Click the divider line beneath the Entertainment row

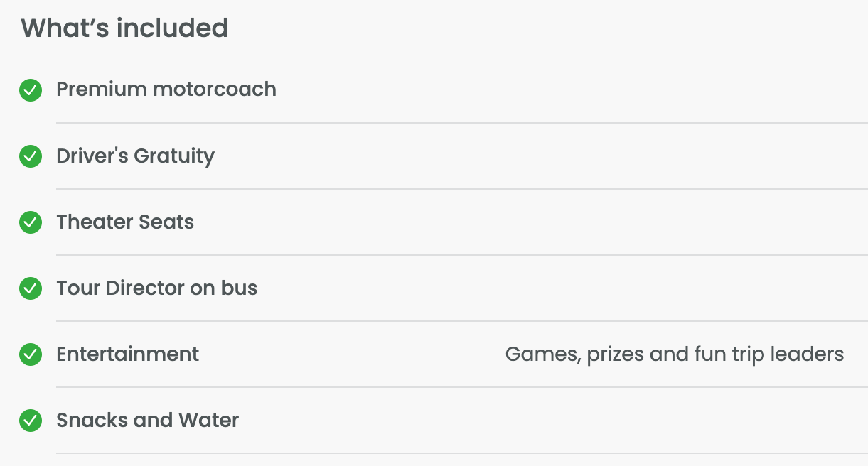(x=462, y=387)
